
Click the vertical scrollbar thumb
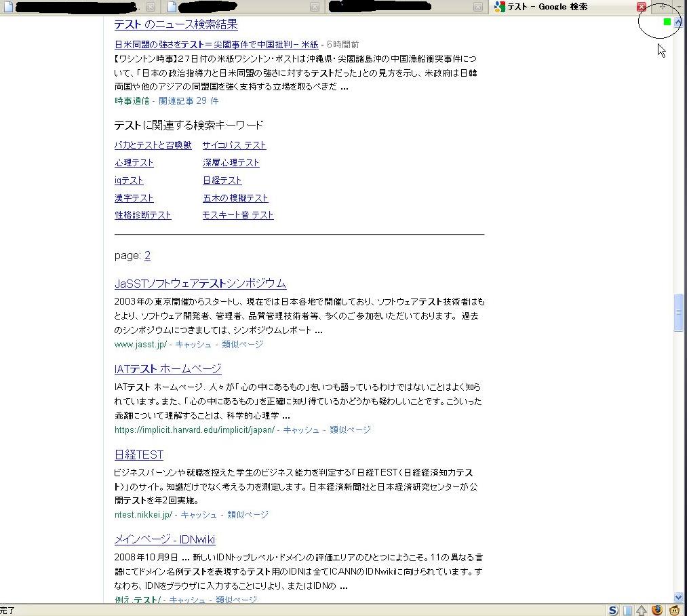pos(678,312)
